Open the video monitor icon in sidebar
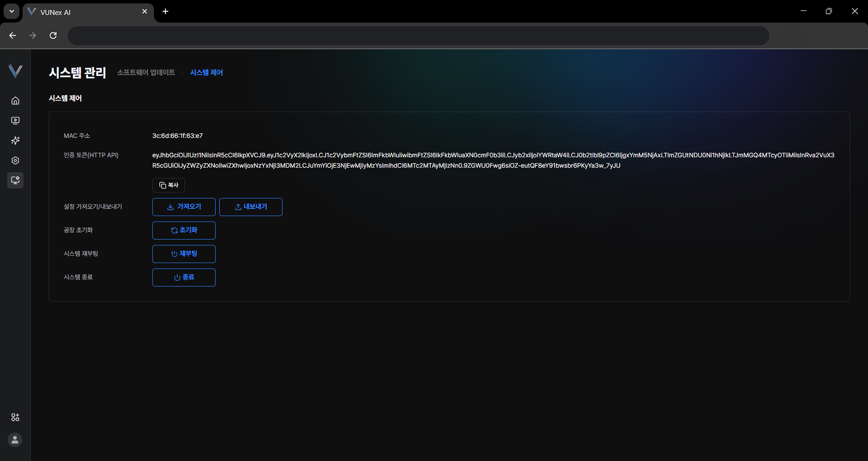Viewport: 868px width, 461px height. pos(15,121)
